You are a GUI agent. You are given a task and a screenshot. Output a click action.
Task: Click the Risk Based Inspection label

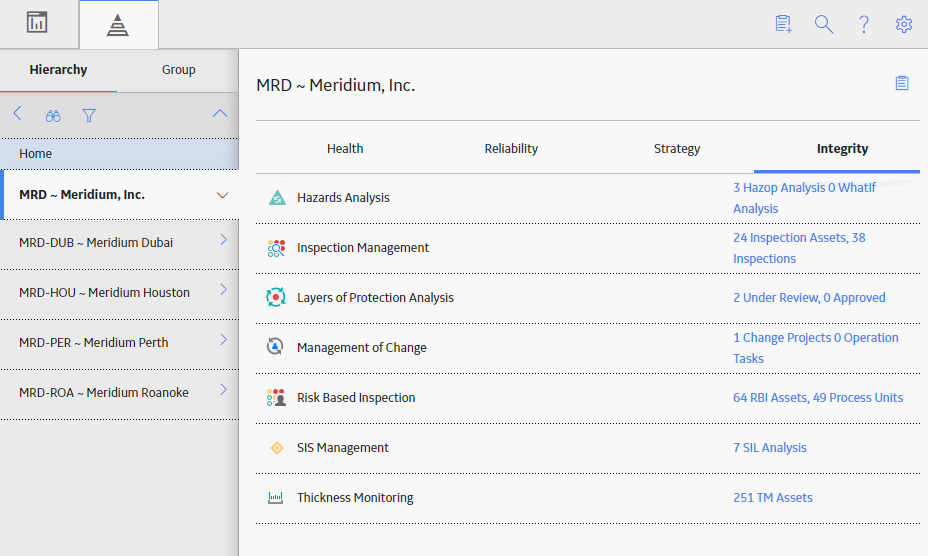(x=356, y=397)
